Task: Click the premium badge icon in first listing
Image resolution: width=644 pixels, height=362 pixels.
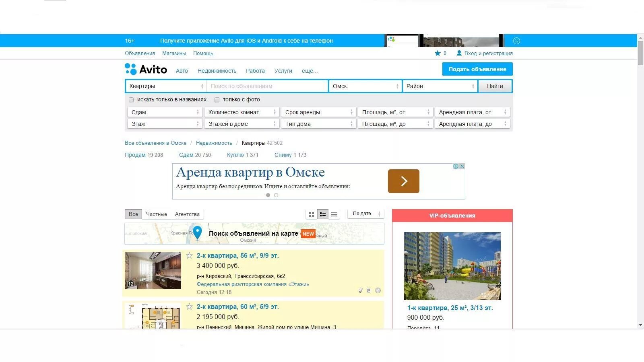Action: pos(369,290)
